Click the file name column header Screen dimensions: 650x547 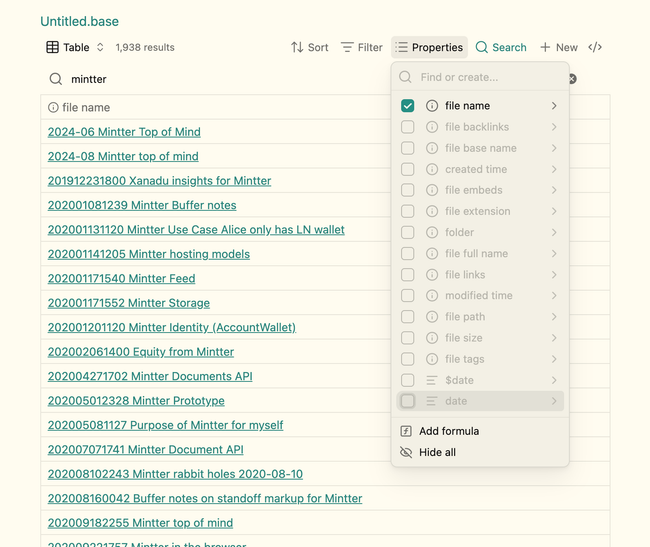(79, 107)
